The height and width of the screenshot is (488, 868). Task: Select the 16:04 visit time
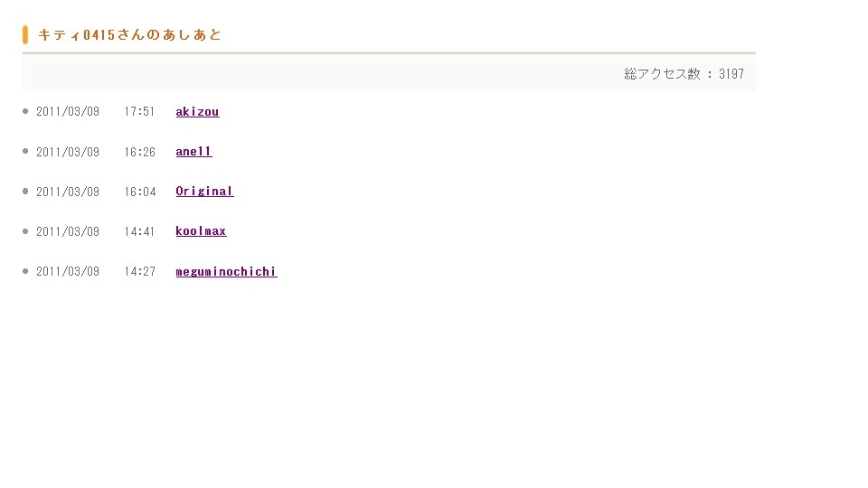pos(139,192)
